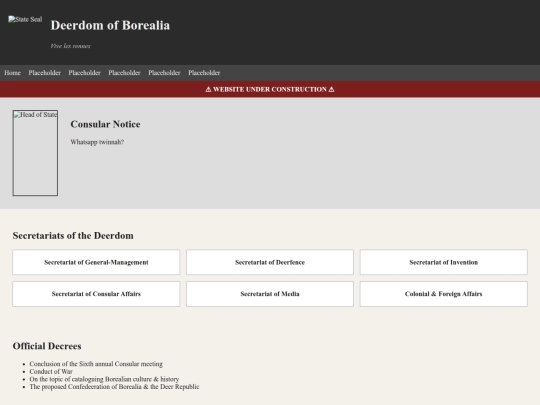Open Secretariat of Deerfence card
540x405 pixels.
[270, 262]
